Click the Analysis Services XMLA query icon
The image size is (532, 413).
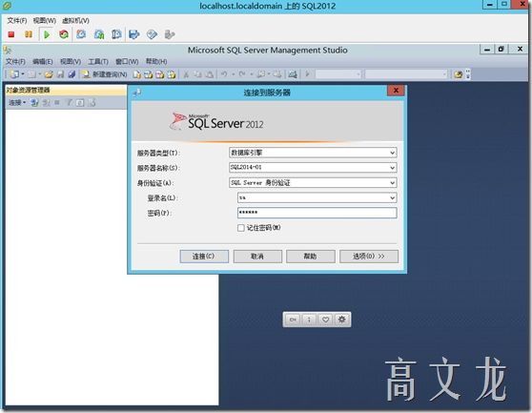pos(172,74)
